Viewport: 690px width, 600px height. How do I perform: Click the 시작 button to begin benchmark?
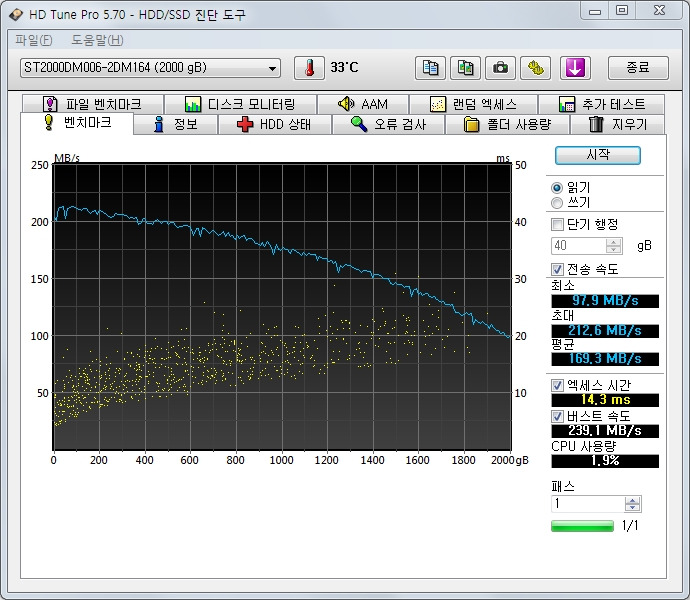[598, 155]
